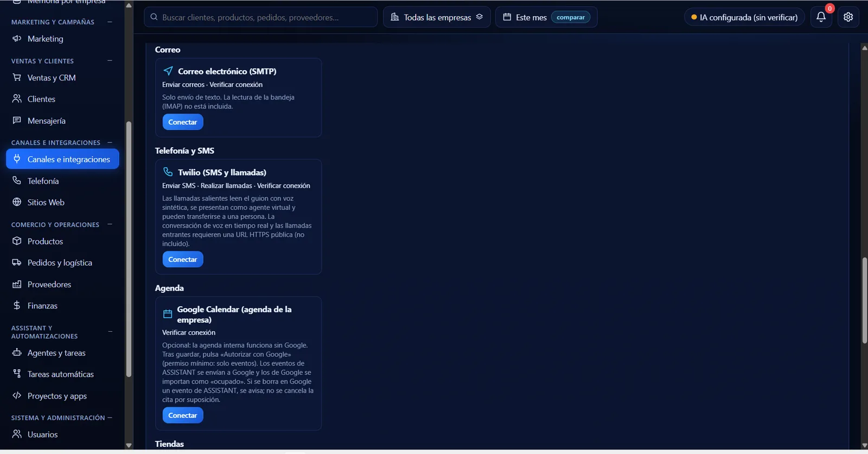Click the Agenda section heading
Image resolution: width=868 pixels, height=454 pixels.
(x=169, y=288)
